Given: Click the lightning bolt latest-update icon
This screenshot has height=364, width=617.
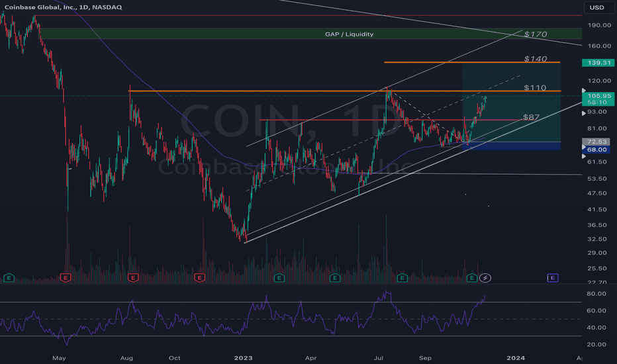Looking at the screenshot, I should click(485, 278).
